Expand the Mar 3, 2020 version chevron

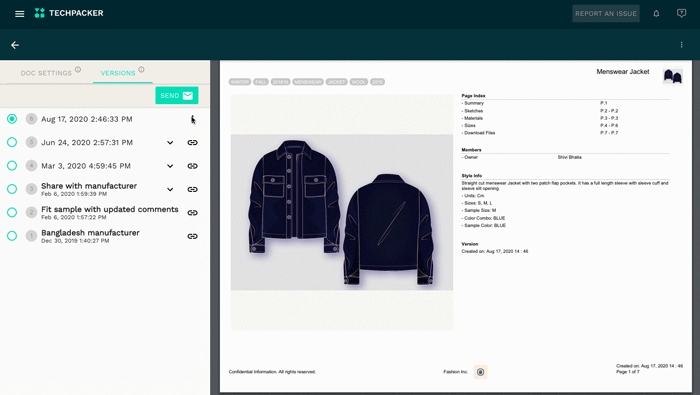pyautogui.click(x=170, y=166)
